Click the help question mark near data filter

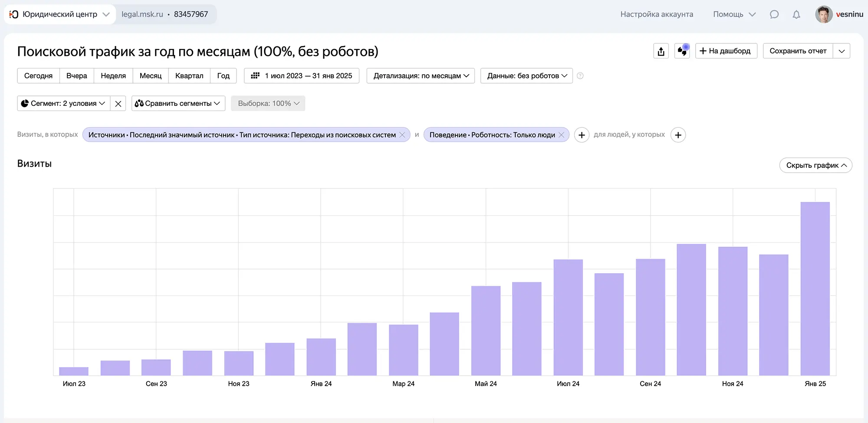(580, 76)
